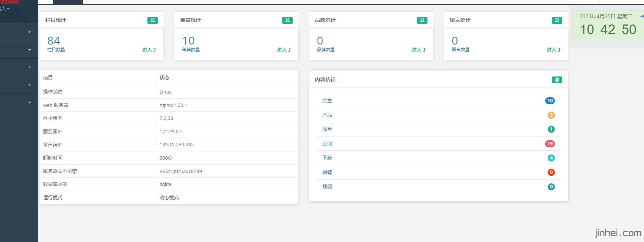Open the 下载 content link
Screen dimensions: 644x242
coord(327,158)
